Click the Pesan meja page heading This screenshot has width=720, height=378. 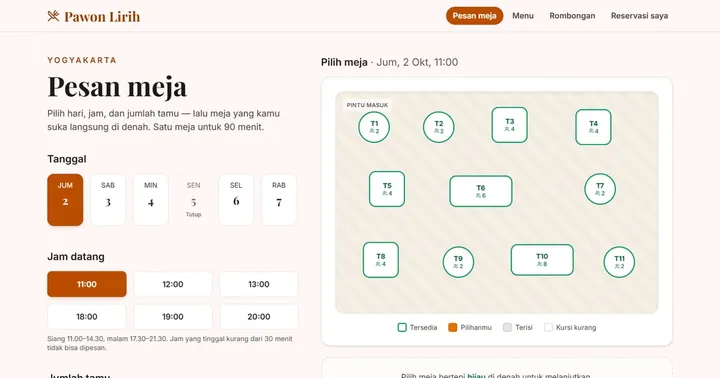point(117,86)
